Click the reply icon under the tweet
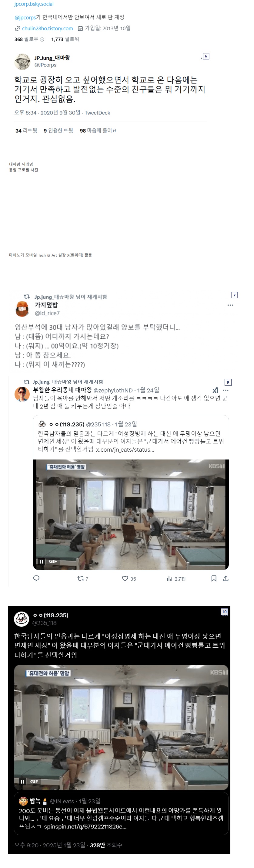This screenshot has width=254, height=868. 36,578
